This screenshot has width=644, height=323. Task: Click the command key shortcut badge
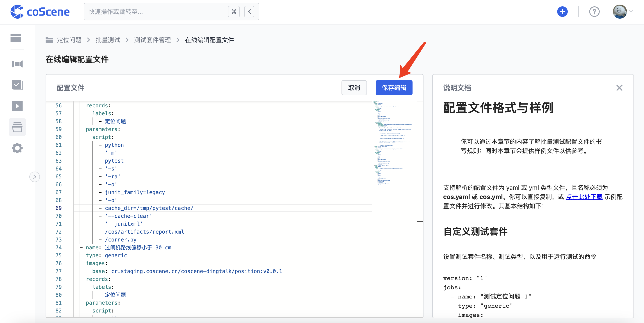pyautogui.click(x=234, y=11)
